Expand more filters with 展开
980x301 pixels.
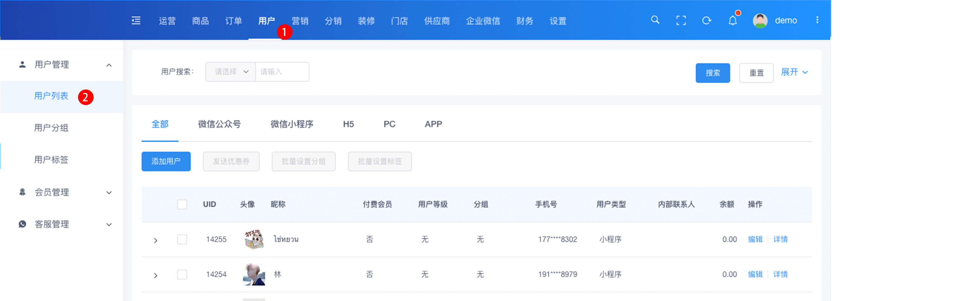click(x=794, y=72)
